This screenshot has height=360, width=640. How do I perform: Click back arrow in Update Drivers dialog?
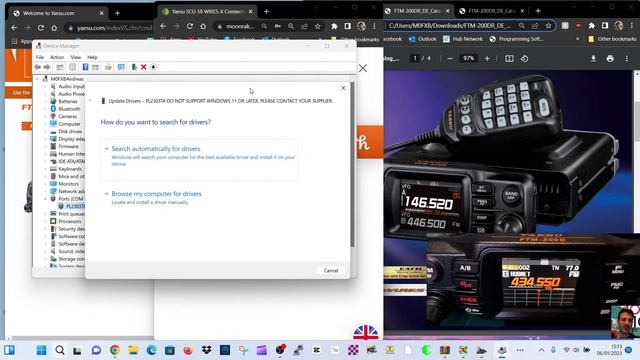click(x=90, y=101)
